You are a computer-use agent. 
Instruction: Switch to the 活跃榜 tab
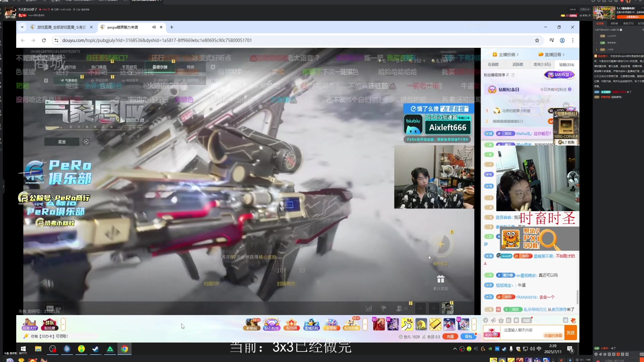(x=518, y=64)
